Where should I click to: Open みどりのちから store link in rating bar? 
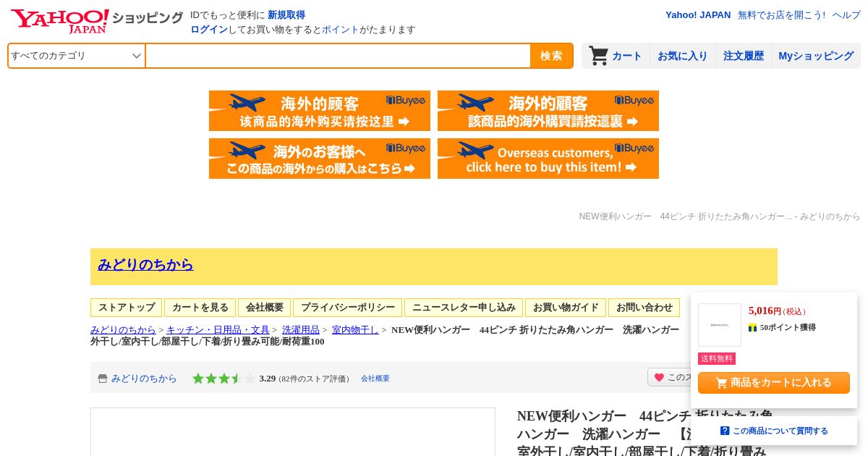click(144, 379)
